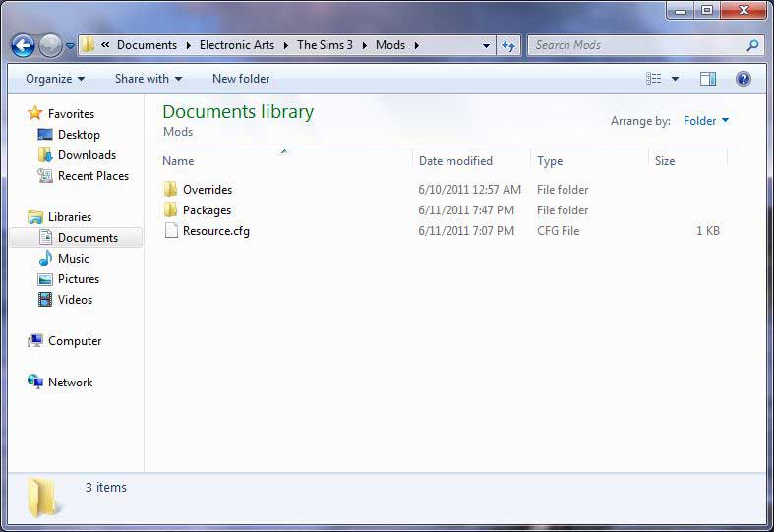
Task: Click the Packages folder name
Action: click(207, 210)
